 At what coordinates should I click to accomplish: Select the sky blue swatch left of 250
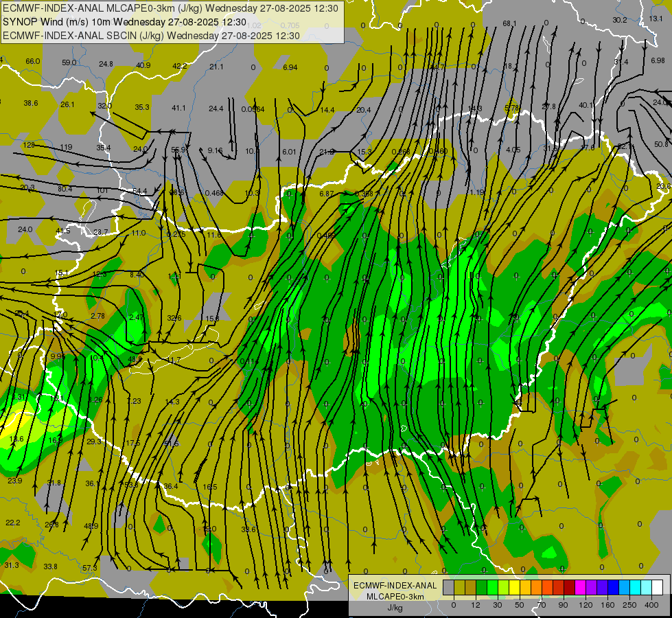(x=625, y=587)
